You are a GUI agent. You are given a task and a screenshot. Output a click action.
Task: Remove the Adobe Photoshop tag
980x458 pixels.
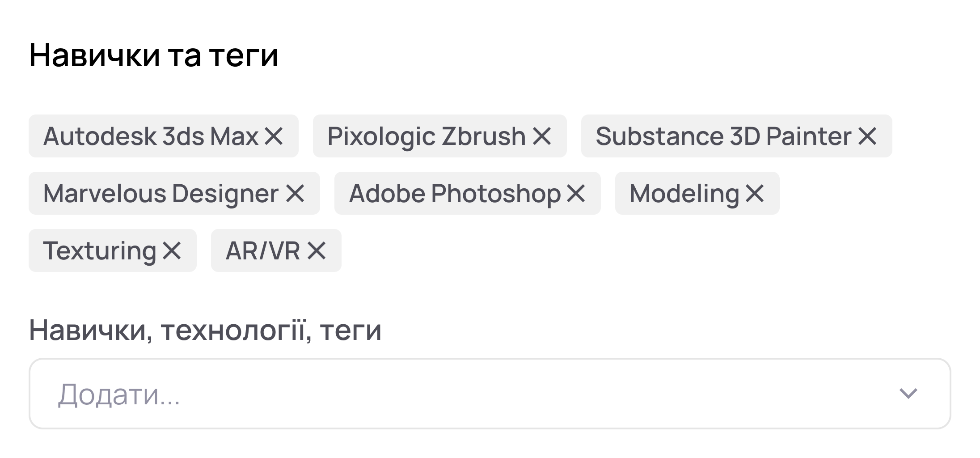pyautogui.click(x=577, y=193)
